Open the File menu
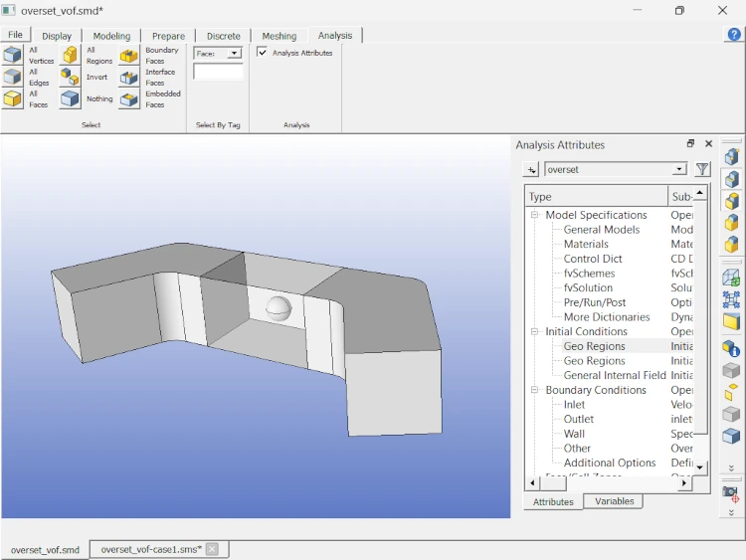Viewport: 746px width, 560px height. [x=15, y=34]
